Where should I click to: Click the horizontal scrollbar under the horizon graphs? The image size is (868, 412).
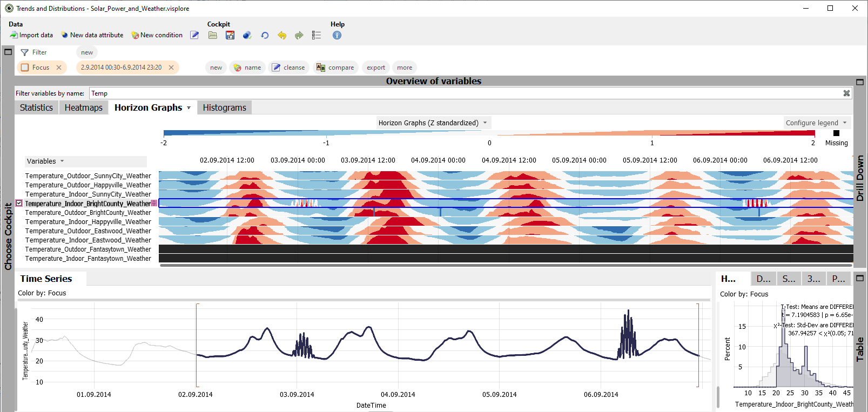[506, 265]
